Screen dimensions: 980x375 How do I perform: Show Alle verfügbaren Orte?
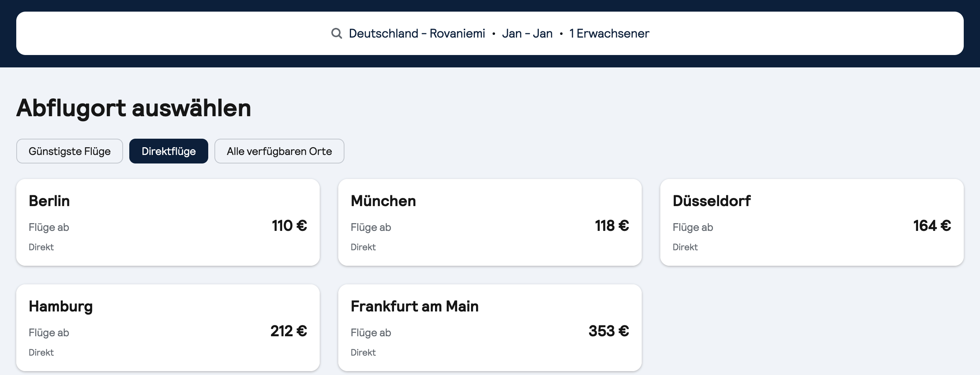279,151
